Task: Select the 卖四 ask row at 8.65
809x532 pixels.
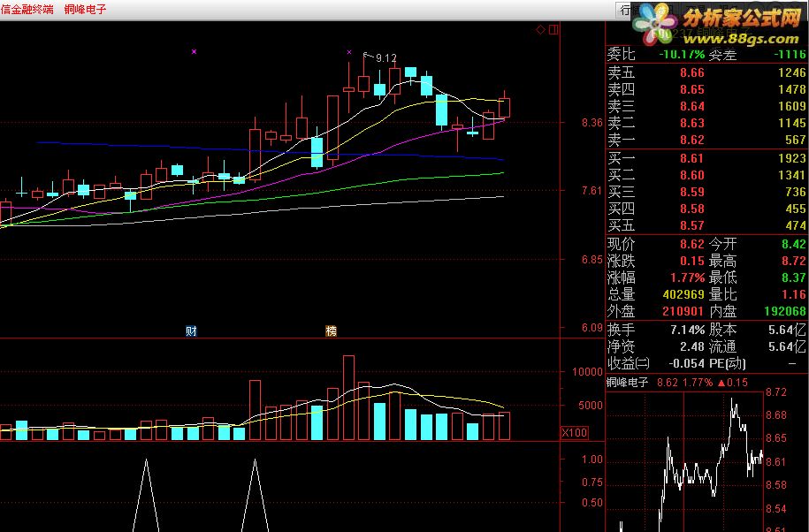Action: (706, 90)
